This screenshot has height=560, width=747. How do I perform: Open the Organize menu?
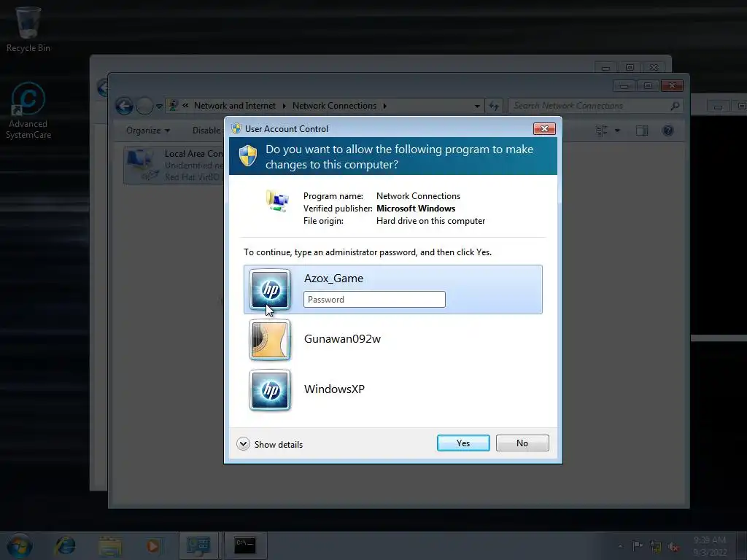coord(147,131)
